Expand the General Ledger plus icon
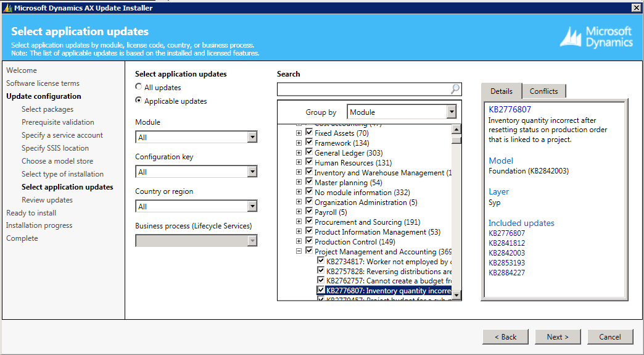Image resolution: width=644 pixels, height=355 pixels. (299, 153)
